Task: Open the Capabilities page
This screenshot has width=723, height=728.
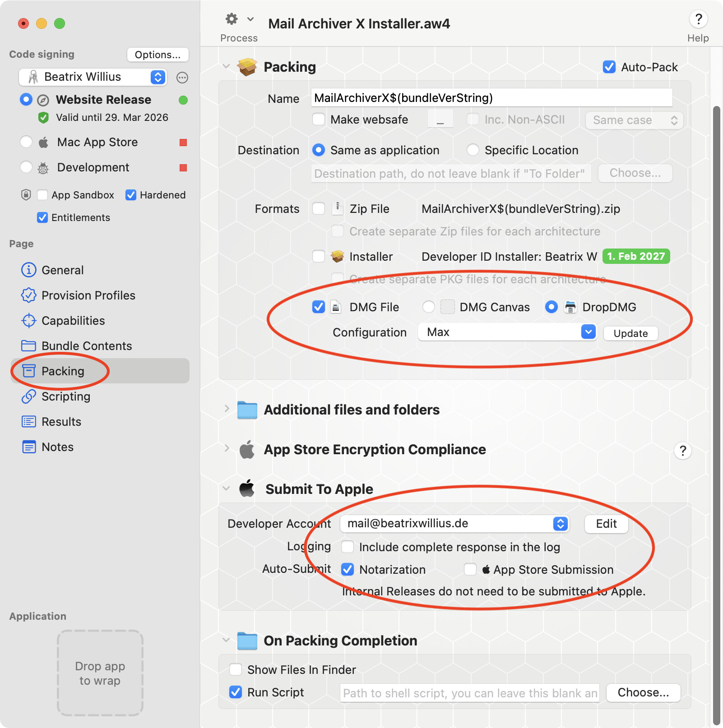Action: coord(100,321)
